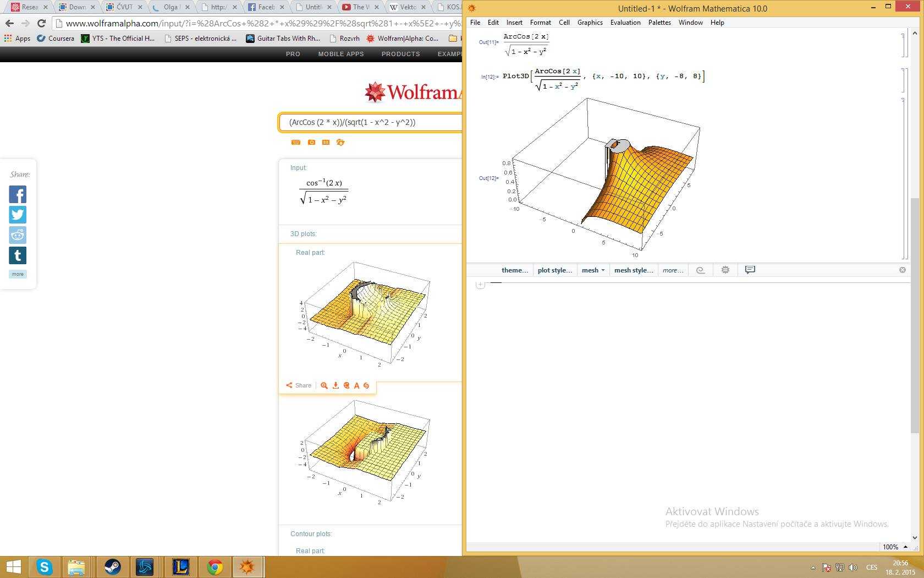Click the Mathematica 3D plot output
Image resolution: width=924 pixels, height=578 pixels.
tap(602, 177)
